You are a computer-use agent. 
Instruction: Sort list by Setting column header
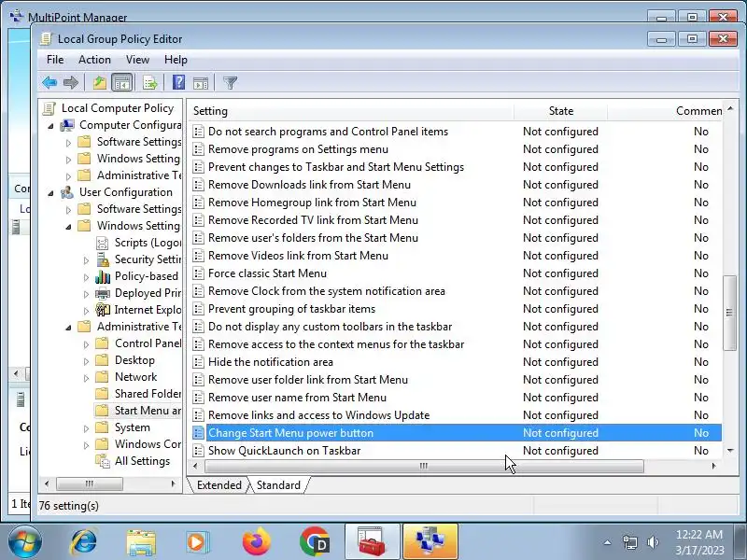(x=352, y=111)
